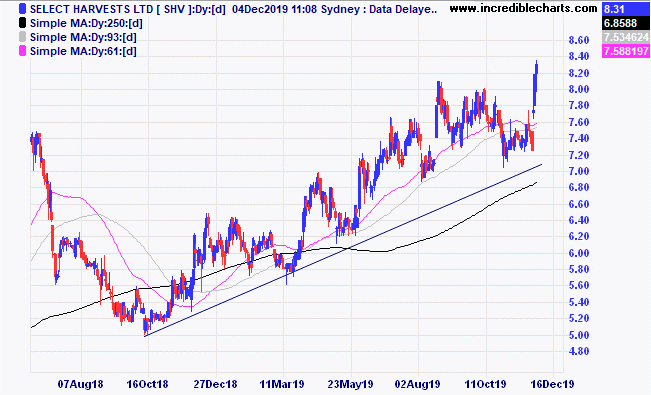Click the 7.60 price axis label
This screenshot has height=395, width=651.
[579, 122]
